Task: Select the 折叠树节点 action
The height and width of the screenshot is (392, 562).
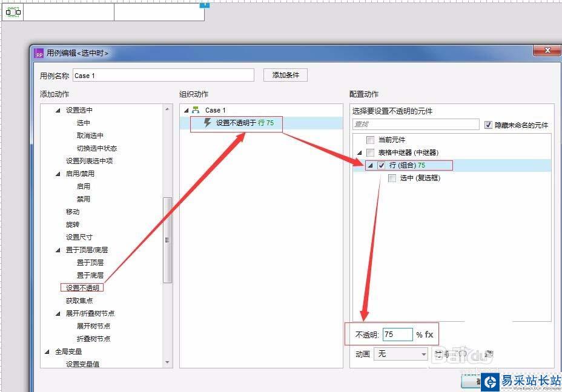Action: pyautogui.click(x=93, y=339)
